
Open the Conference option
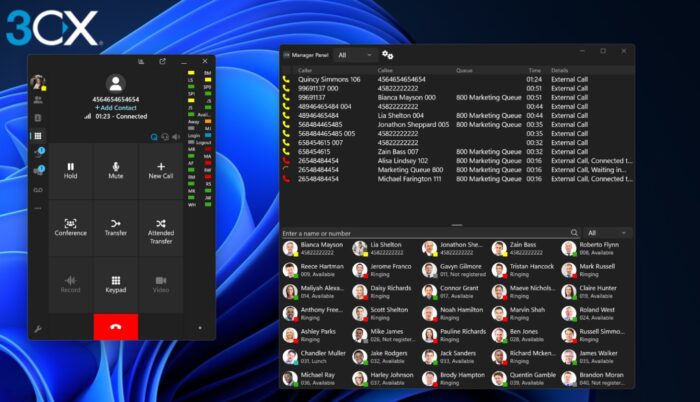71,227
